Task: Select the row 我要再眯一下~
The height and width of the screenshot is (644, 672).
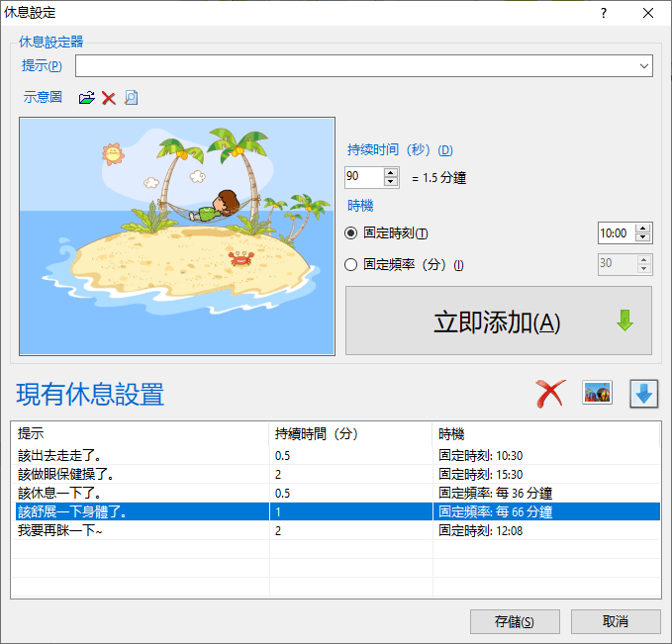Action: click(337, 531)
